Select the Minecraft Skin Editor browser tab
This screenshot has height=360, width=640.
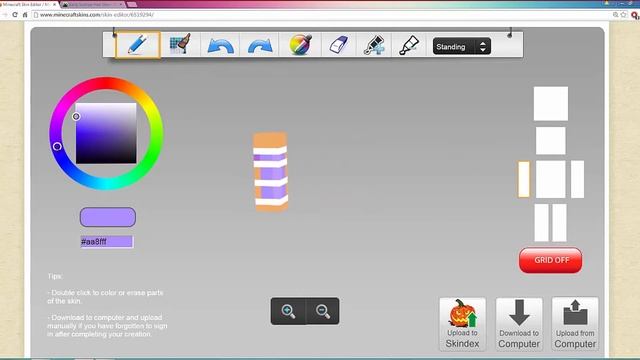tap(27, 4)
